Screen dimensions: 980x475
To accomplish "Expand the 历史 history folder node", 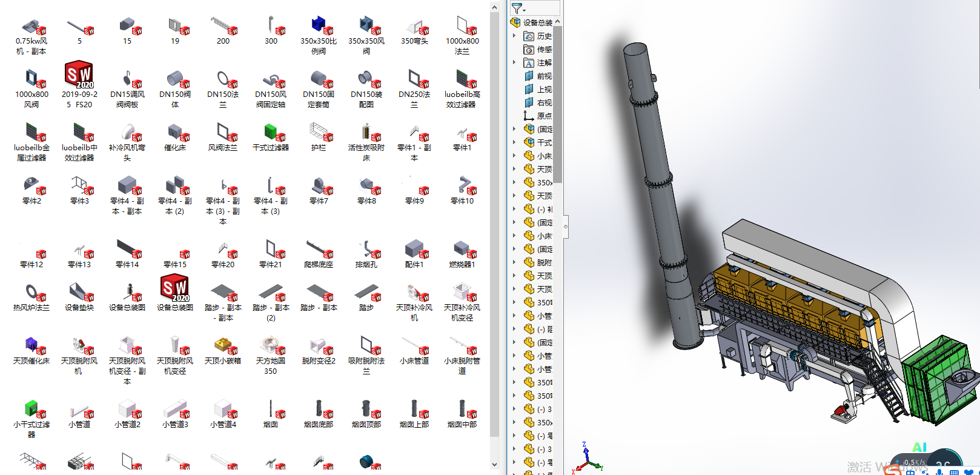I will click(x=514, y=36).
